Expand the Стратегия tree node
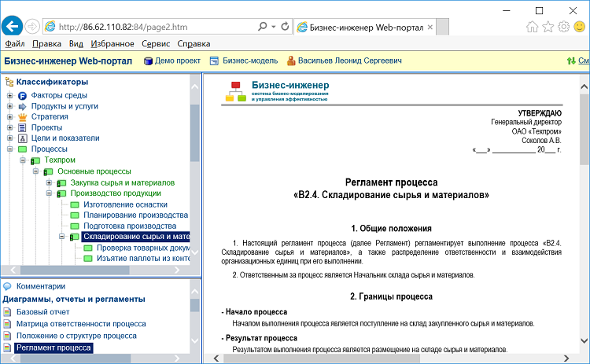590x364 pixels. (9, 116)
